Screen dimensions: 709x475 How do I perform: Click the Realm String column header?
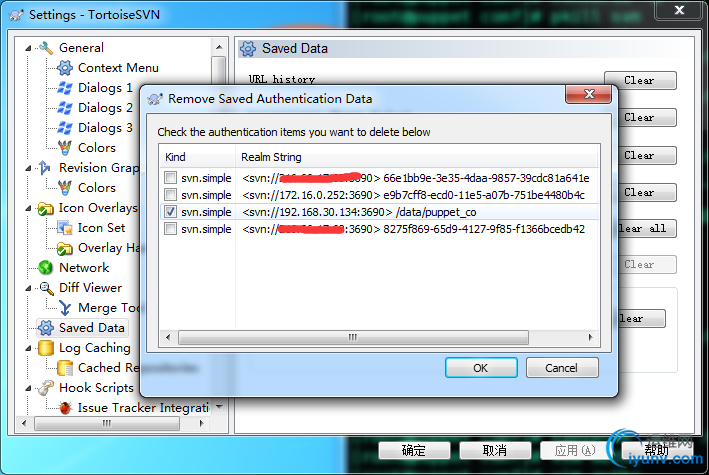416,157
